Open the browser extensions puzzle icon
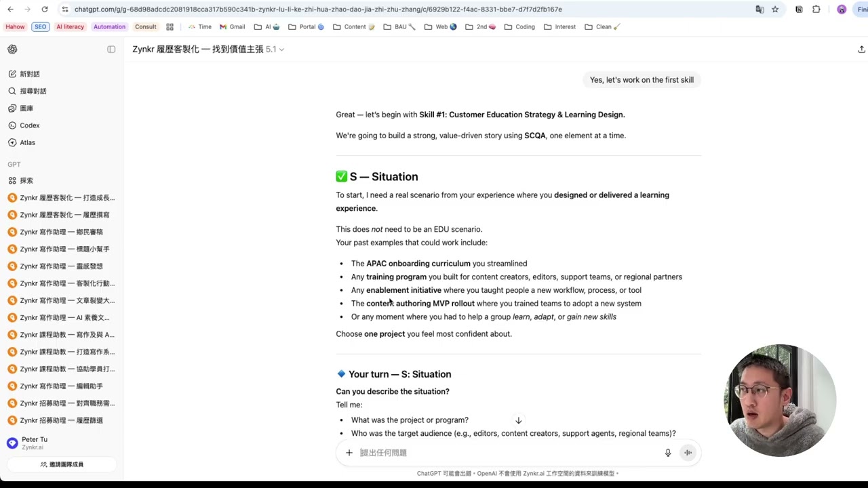This screenshot has height=488, width=868. [x=816, y=9]
